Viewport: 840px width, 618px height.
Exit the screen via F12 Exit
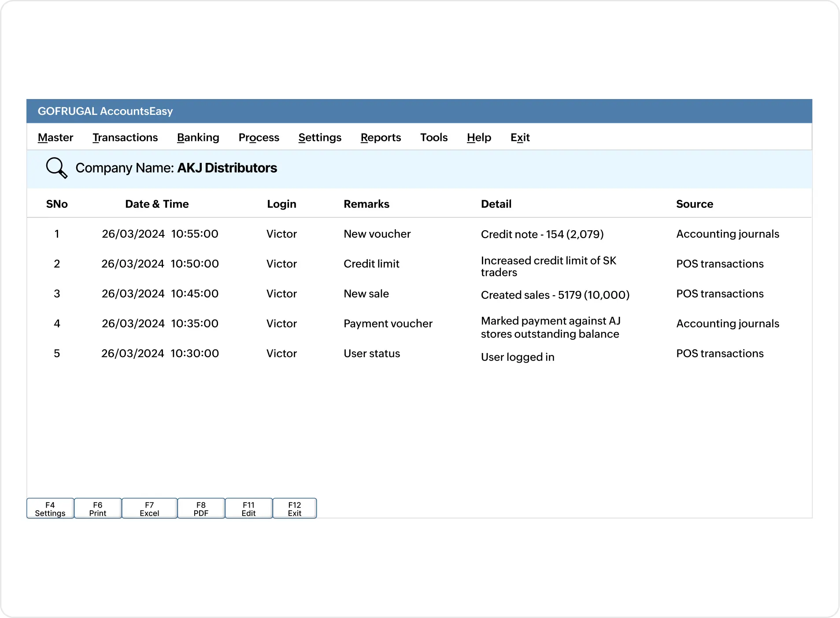pos(294,508)
